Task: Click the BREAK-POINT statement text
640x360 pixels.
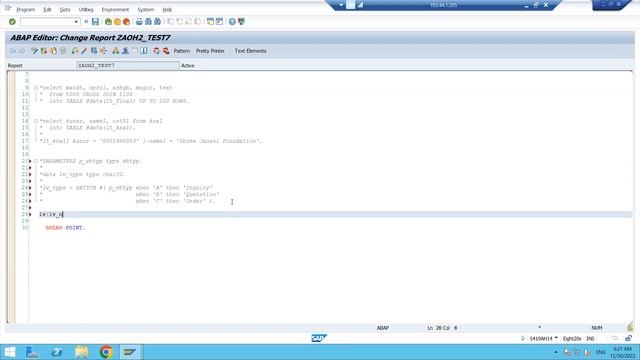Action: [x=65, y=228]
